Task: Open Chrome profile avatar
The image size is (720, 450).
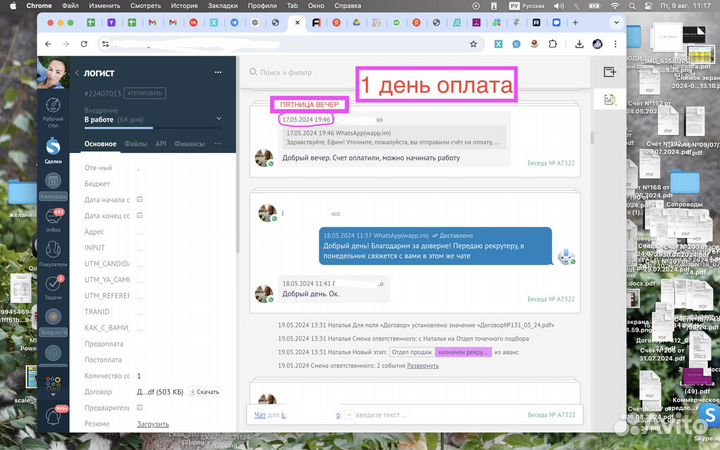Action: point(597,44)
